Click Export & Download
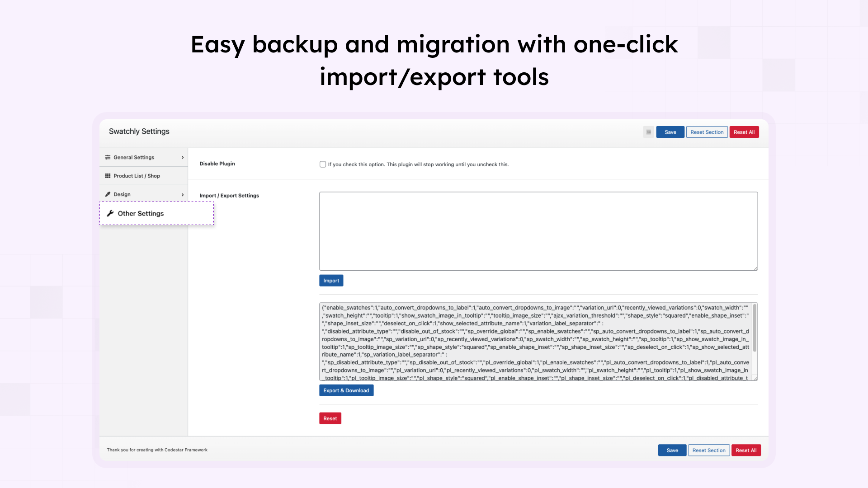Viewport: 868px width, 488px height. click(x=346, y=390)
